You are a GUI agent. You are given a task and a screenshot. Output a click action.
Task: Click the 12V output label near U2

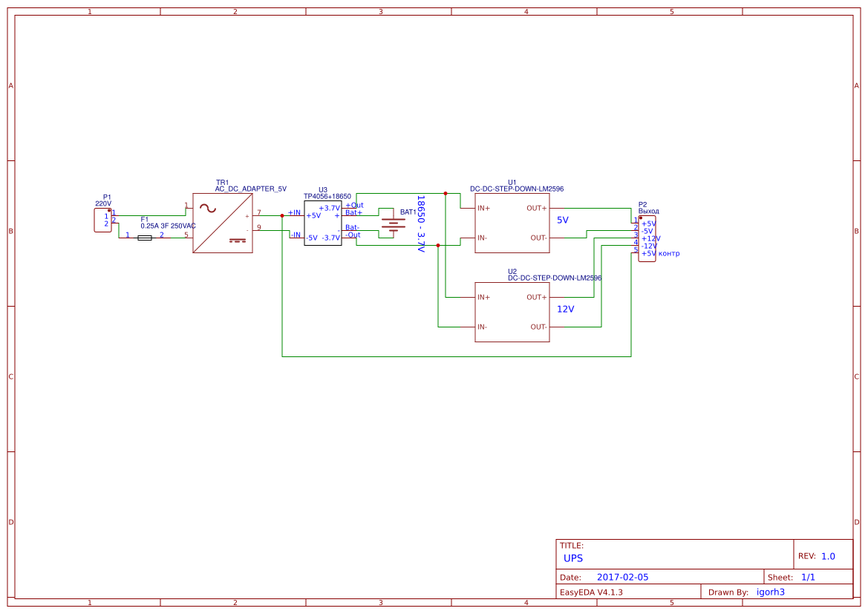coord(565,308)
